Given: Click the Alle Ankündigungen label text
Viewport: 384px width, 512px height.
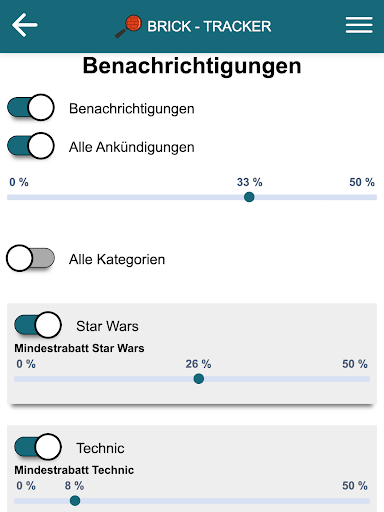Looking at the screenshot, I should coord(132,147).
